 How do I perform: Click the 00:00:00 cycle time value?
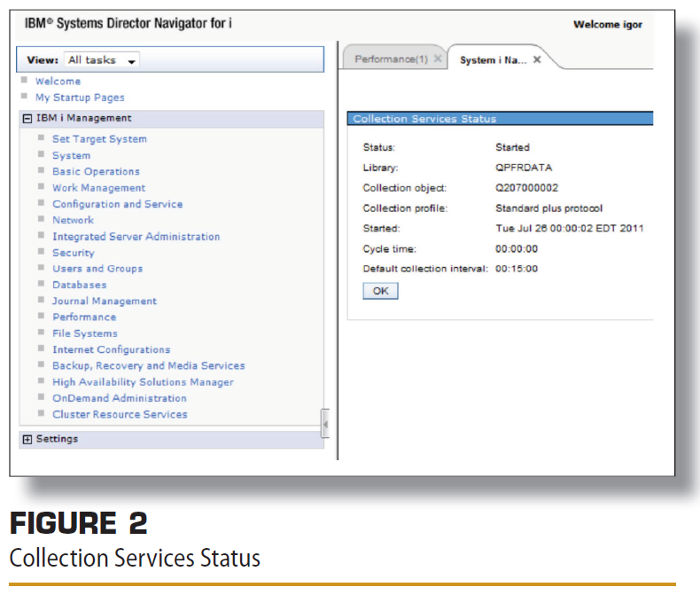[x=517, y=249]
